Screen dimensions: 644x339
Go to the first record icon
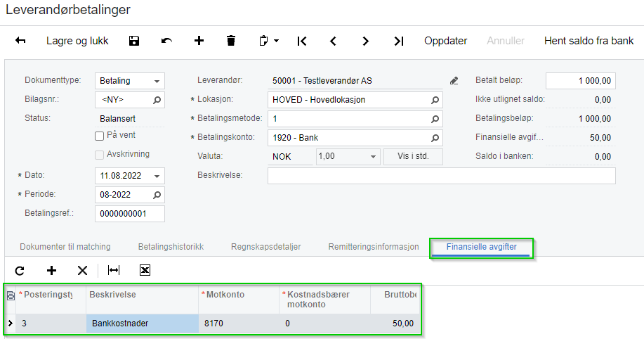[x=302, y=41]
